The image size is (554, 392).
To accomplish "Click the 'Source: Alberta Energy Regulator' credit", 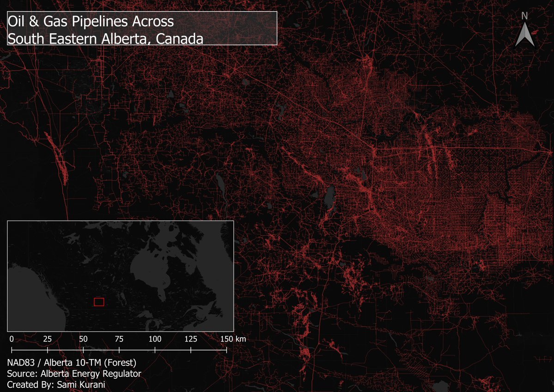I will point(74,373).
